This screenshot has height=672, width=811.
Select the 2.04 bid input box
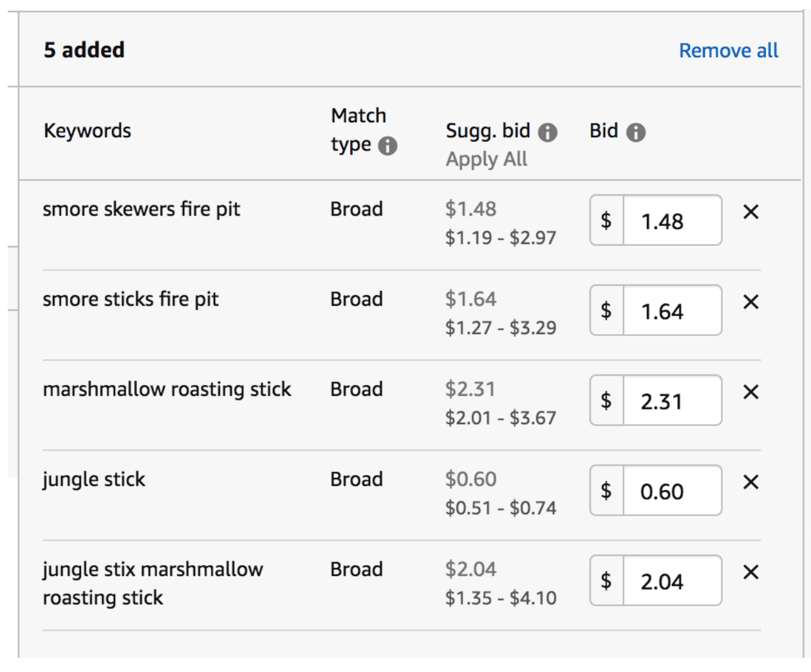coord(673,581)
